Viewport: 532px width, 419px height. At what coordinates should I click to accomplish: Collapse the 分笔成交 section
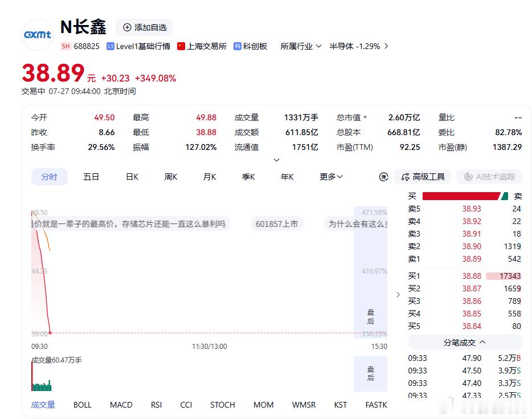point(465,343)
